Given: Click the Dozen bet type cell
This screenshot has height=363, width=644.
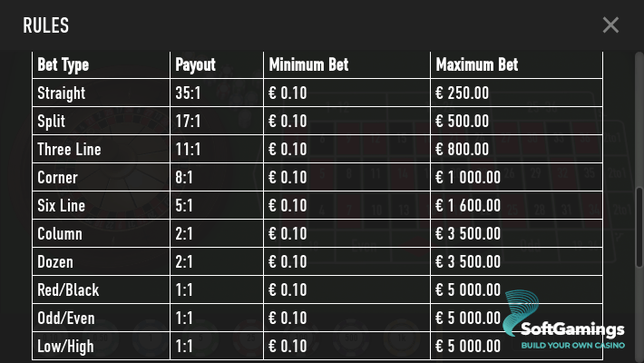Looking at the screenshot, I should (55, 261).
